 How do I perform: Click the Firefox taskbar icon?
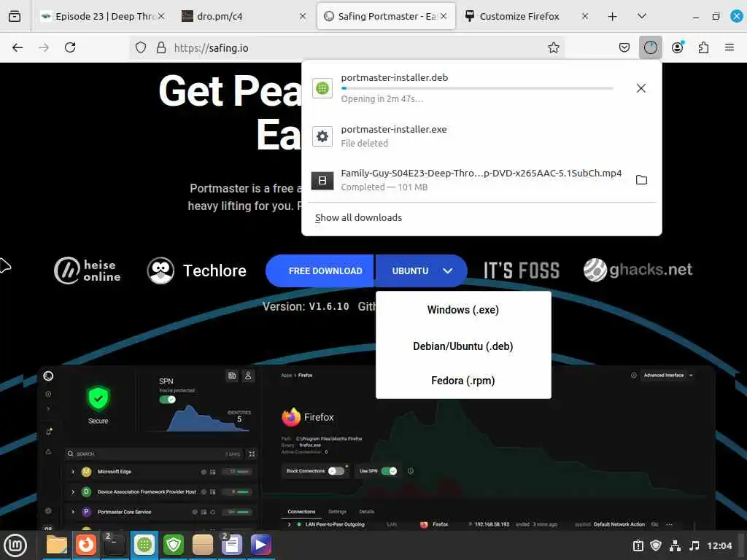86,545
